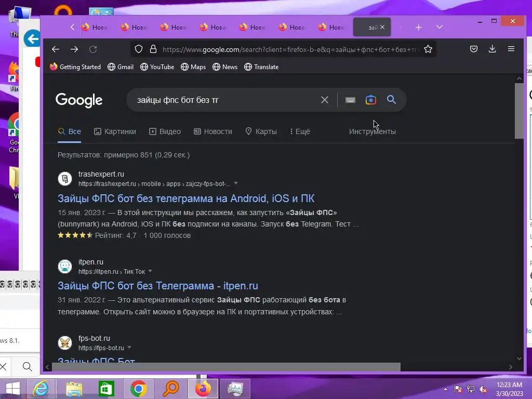
Task: Submit search with magnifier icon
Action: coord(391,99)
